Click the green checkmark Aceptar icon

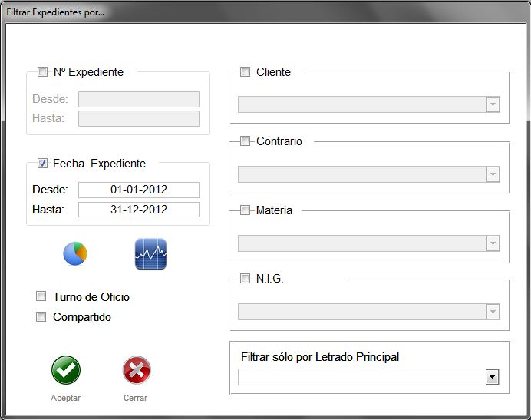coord(66,371)
